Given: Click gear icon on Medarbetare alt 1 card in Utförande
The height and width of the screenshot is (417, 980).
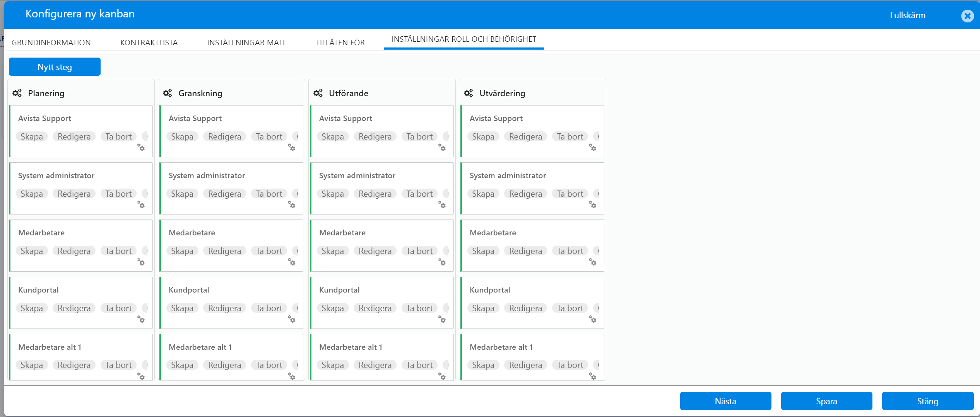Looking at the screenshot, I should click(442, 376).
